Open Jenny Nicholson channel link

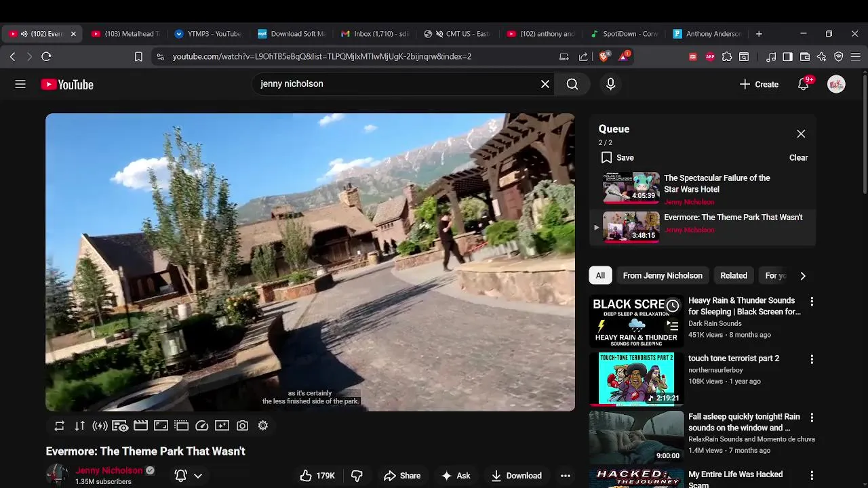coord(109,470)
